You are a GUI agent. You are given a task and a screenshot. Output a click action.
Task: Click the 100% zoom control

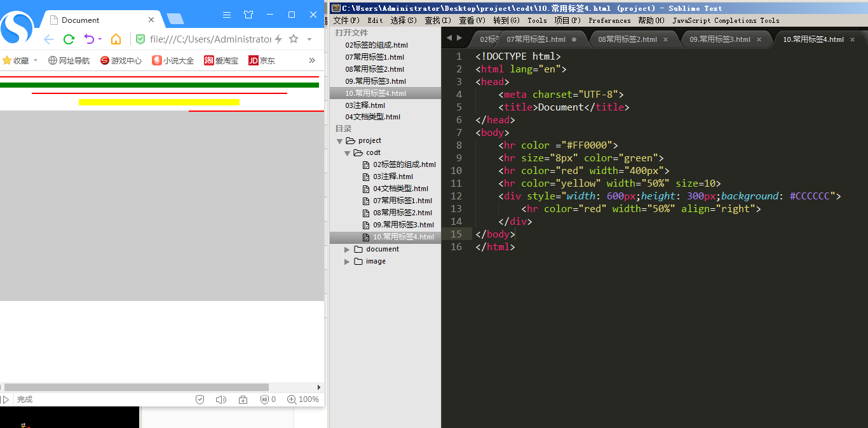tap(303, 399)
